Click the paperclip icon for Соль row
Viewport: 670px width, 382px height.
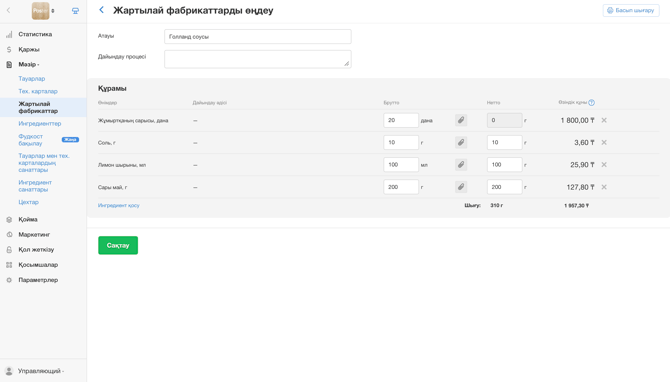coord(461,142)
